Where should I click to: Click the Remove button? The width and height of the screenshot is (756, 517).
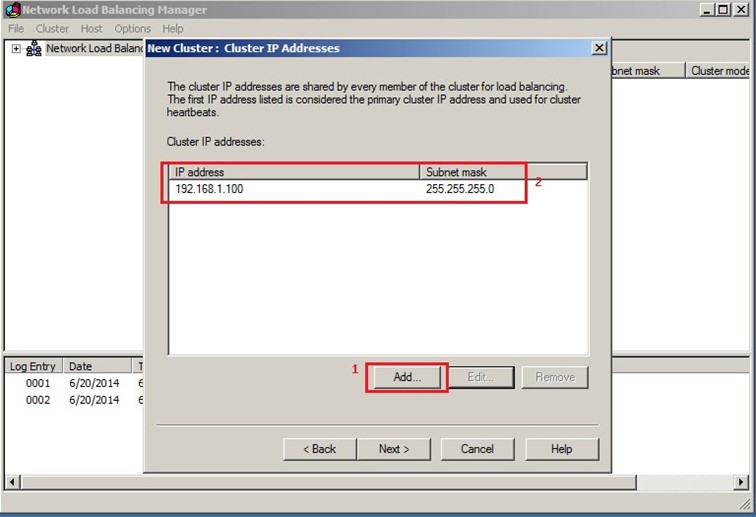555,377
